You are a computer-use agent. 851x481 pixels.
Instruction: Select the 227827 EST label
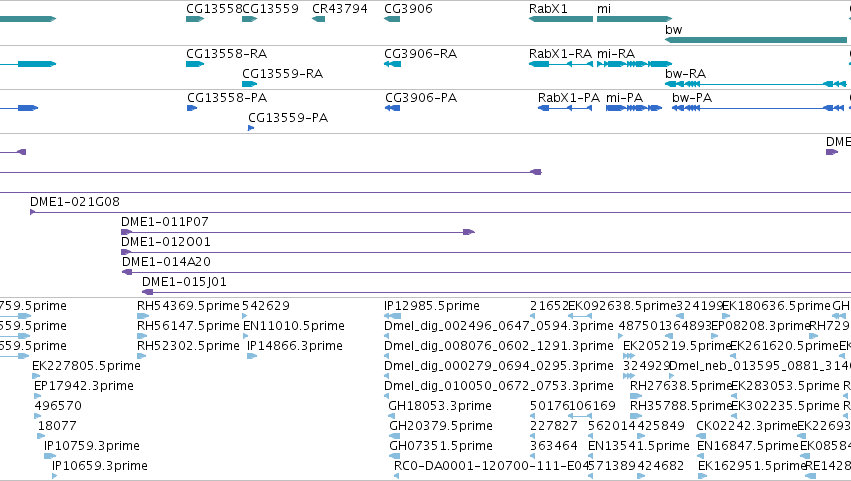coord(554,427)
